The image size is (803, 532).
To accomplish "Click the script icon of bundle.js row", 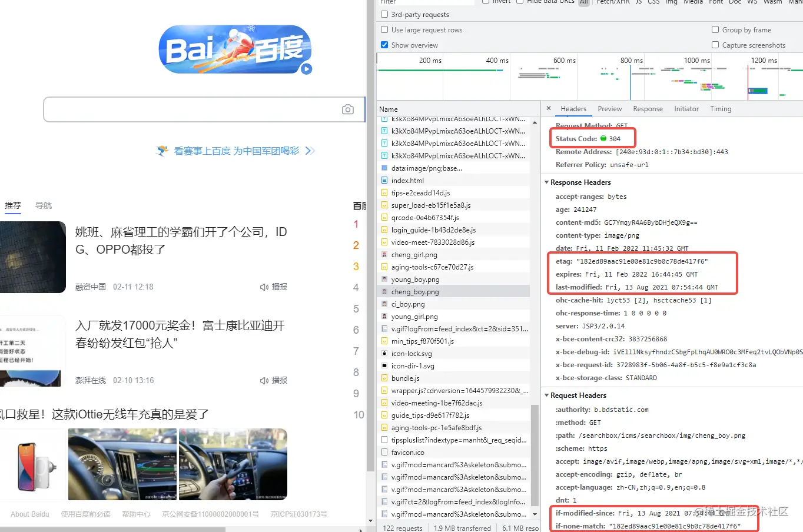I will [x=384, y=378].
